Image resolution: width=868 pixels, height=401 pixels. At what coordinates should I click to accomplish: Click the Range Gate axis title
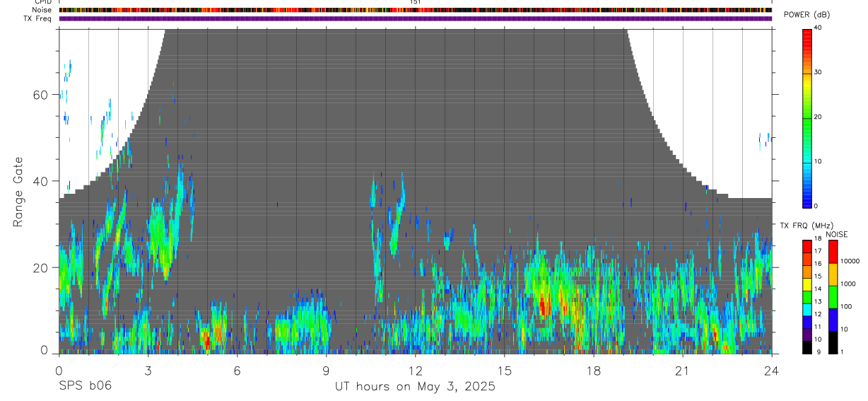pyautogui.click(x=19, y=192)
